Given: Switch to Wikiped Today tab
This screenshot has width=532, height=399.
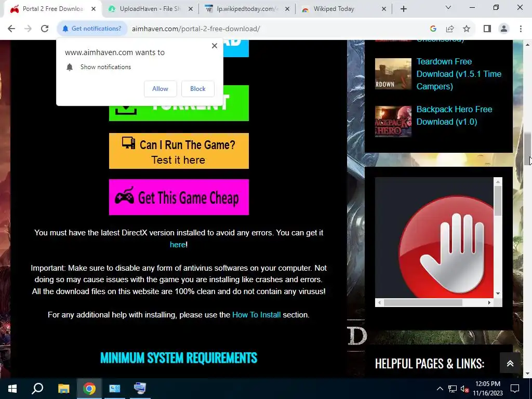Looking at the screenshot, I should [x=343, y=9].
